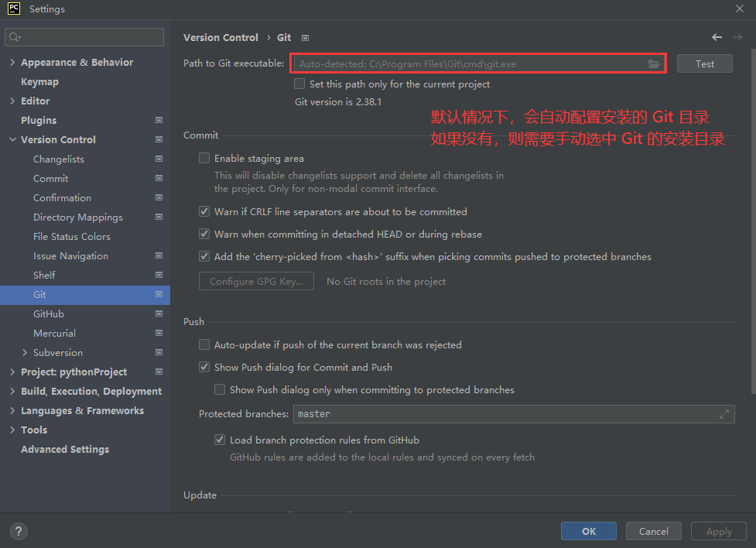756x548 pixels.
Task: Enable auto-update if push was rejected
Action: (x=204, y=344)
